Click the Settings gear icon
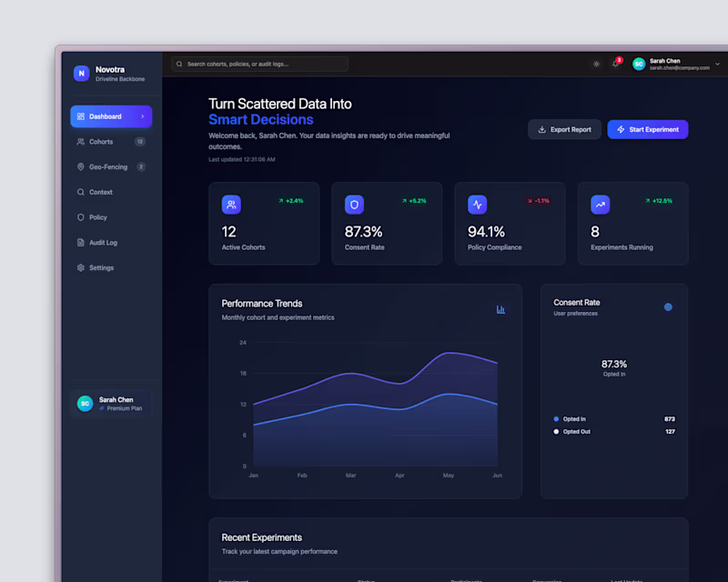 pos(81,267)
